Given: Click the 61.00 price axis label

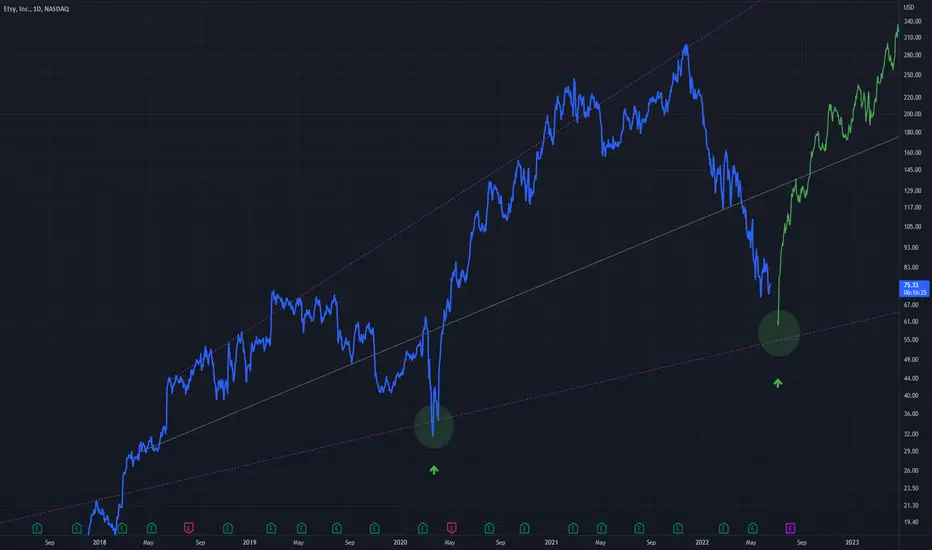Looking at the screenshot, I should [x=911, y=322].
